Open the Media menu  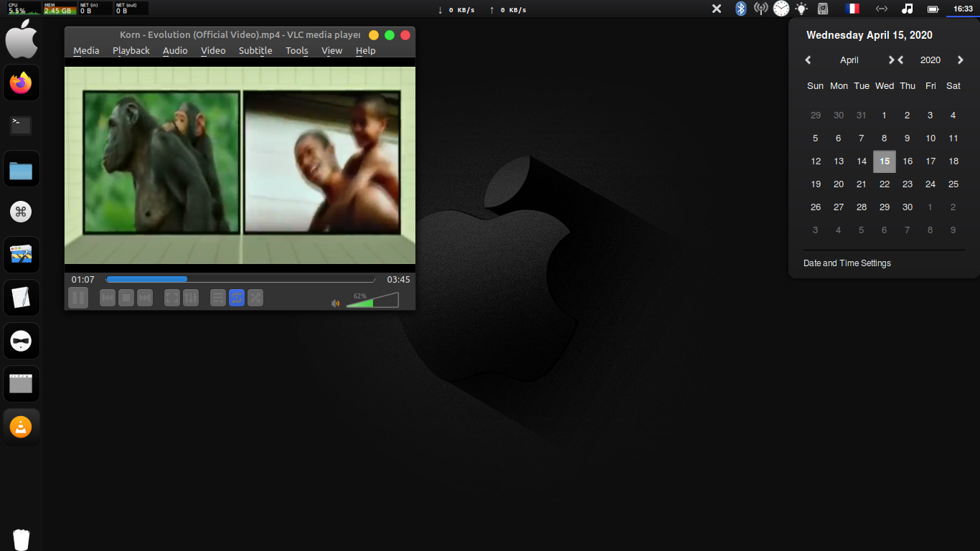(x=86, y=50)
